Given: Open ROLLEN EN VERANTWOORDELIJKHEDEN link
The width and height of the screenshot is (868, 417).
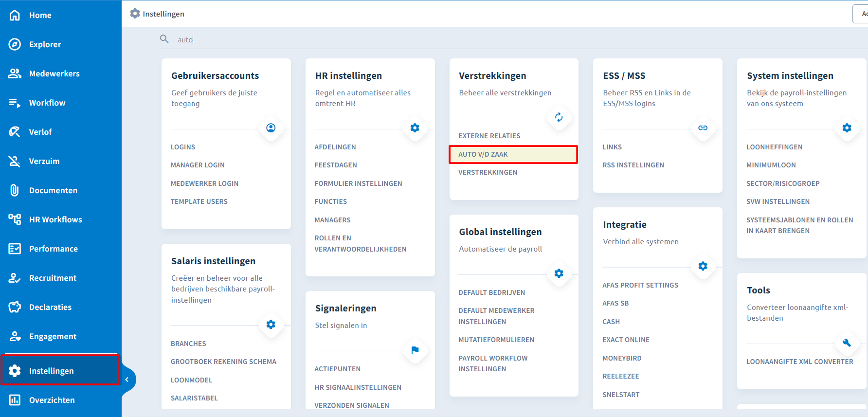Looking at the screenshot, I should tap(361, 243).
